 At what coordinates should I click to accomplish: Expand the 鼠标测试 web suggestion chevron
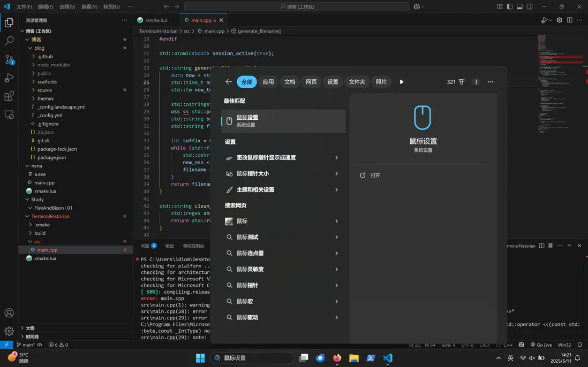click(x=336, y=237)
